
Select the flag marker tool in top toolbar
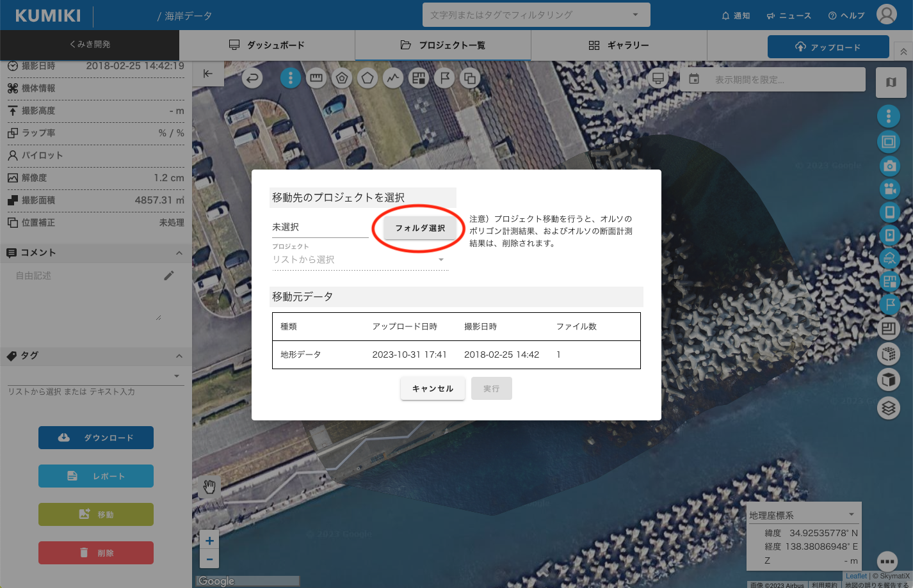(444, 78)
